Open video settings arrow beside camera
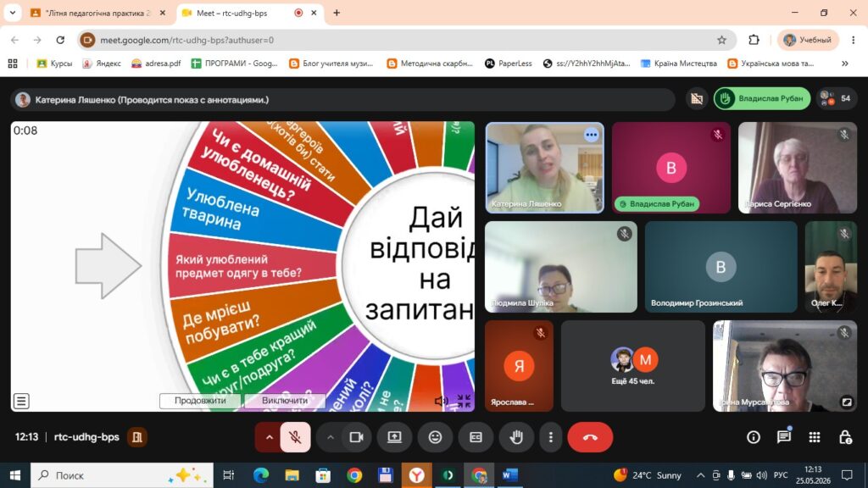This screenshot has width=868, height=488. (x=331, y=437)
